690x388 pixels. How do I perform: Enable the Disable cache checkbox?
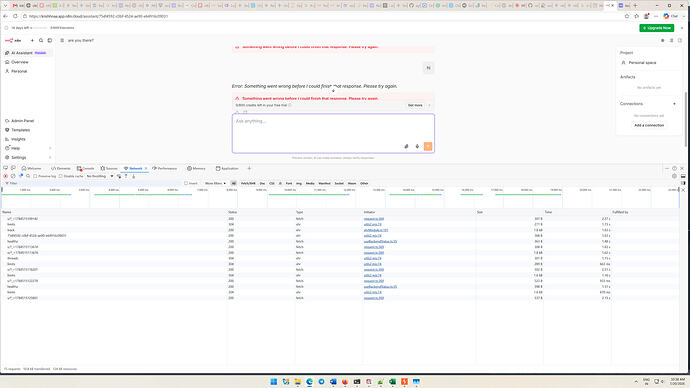pos(61,176)
